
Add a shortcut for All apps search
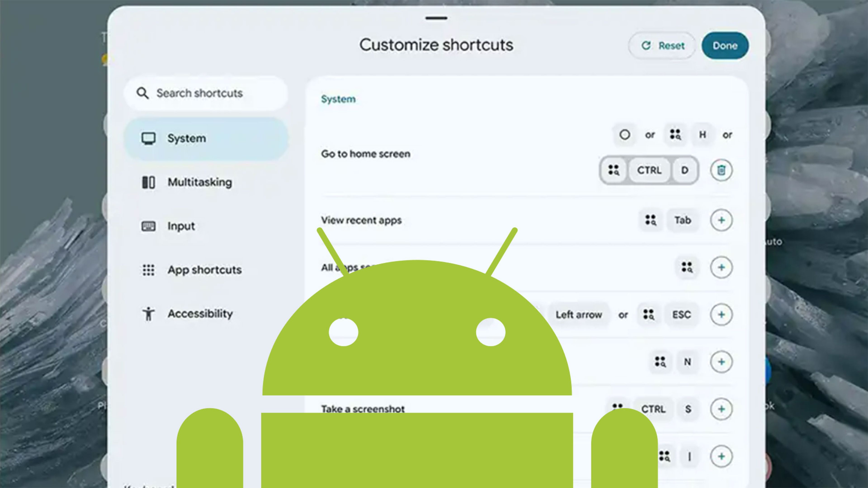pos(721,267)
